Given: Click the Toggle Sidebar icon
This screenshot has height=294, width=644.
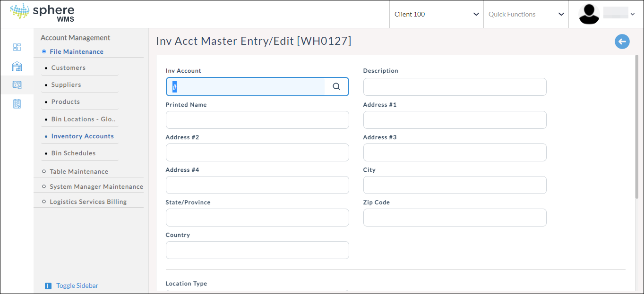Looking at the screenshot, I should [x=48, y=286].
